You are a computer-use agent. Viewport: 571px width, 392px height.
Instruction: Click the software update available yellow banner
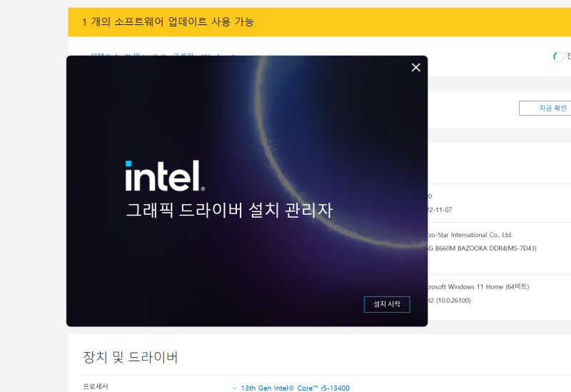tap(319, 22)
